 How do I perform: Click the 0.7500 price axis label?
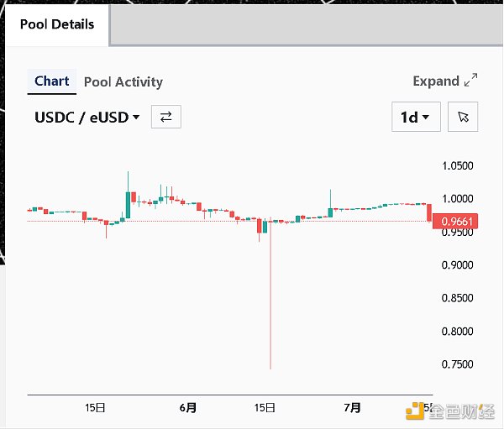(x=457, y=364)
